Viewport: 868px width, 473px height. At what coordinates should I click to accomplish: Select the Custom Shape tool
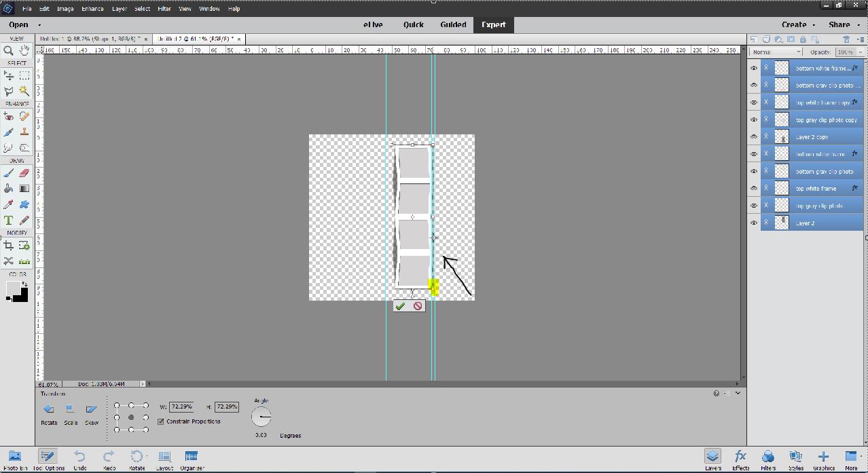point(24,204)
